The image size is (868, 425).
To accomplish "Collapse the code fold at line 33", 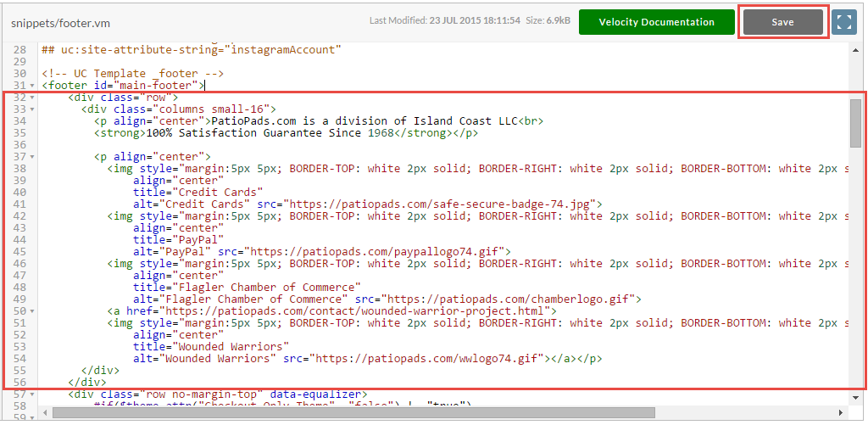I will coord(32,109).
